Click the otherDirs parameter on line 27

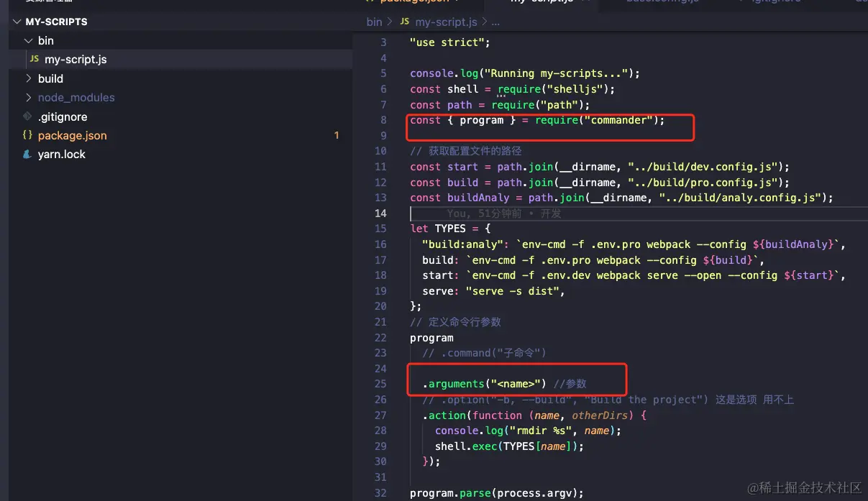pyautogui.click(x=600, y=415)
